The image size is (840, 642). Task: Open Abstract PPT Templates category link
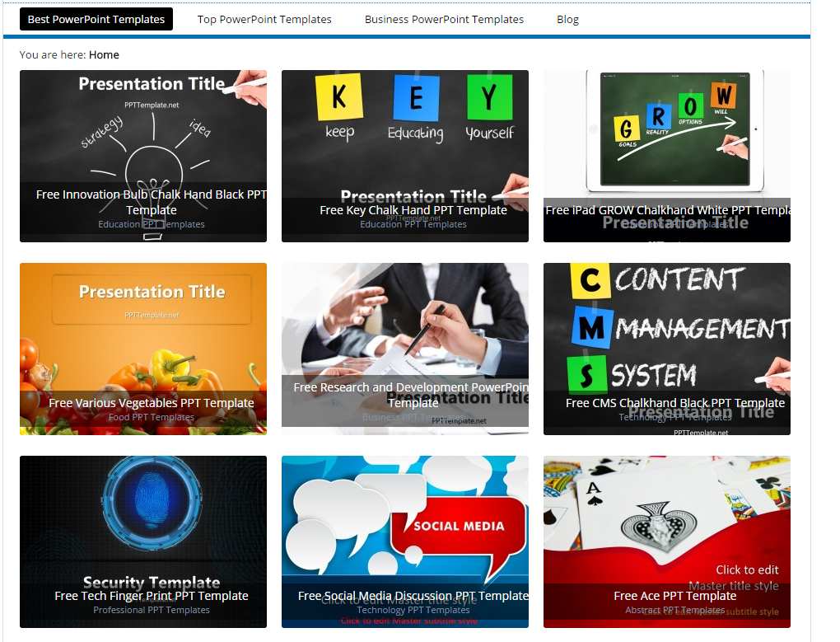(675, 610)
